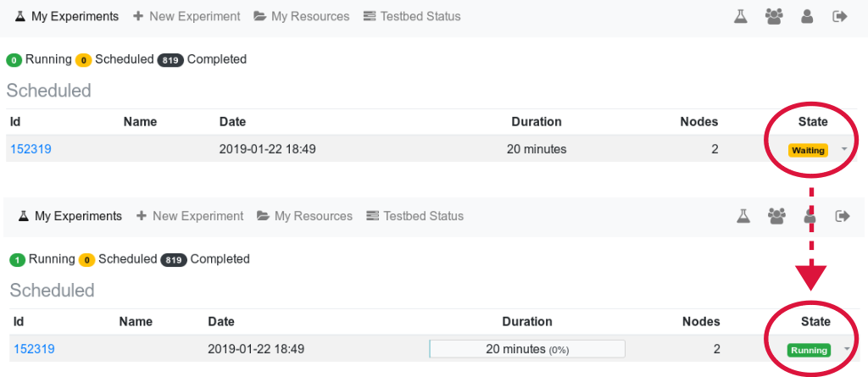Image resolution: width=868 pixels, height=377 pixels.
Task: Click the Name column header in top table
Action: 140,122
